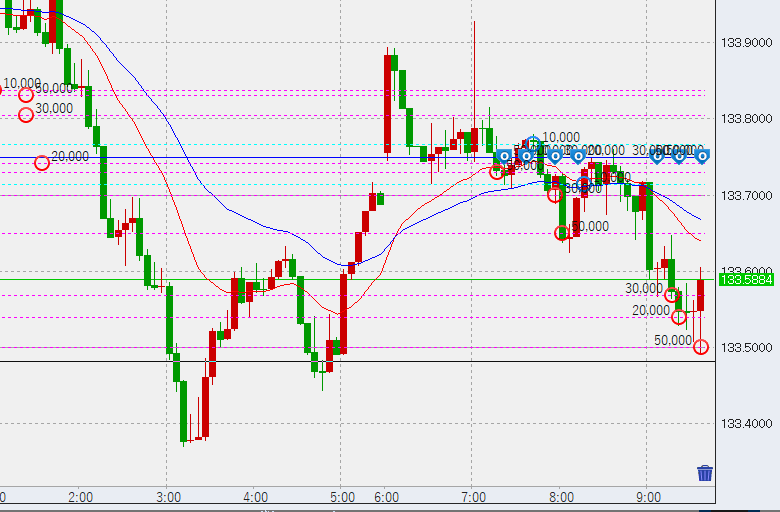780x512 pixels.
Task: Select the left red circle marker labeled 30,000
Action: [x=26, y=115]
